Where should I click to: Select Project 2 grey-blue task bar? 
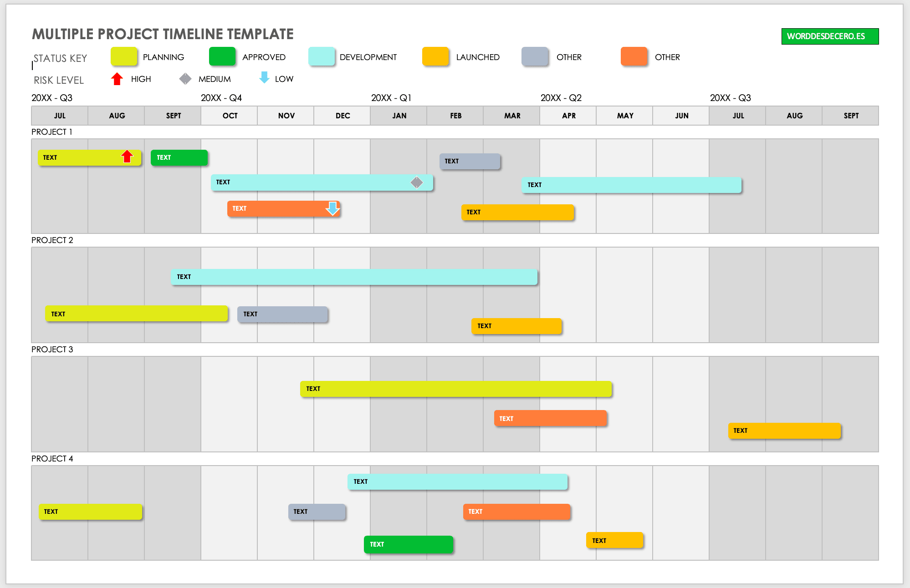[282, 314]
